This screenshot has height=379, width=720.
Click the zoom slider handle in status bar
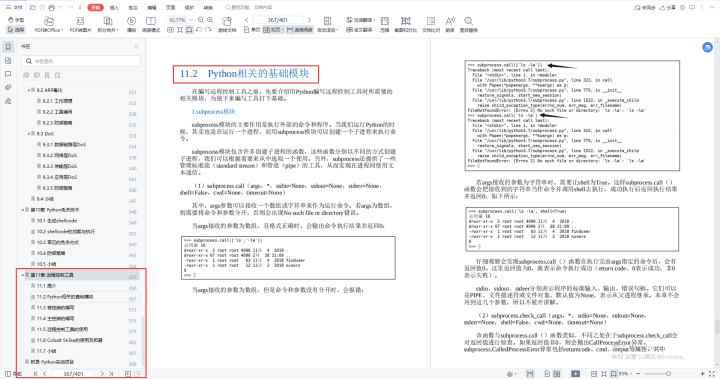669,374
